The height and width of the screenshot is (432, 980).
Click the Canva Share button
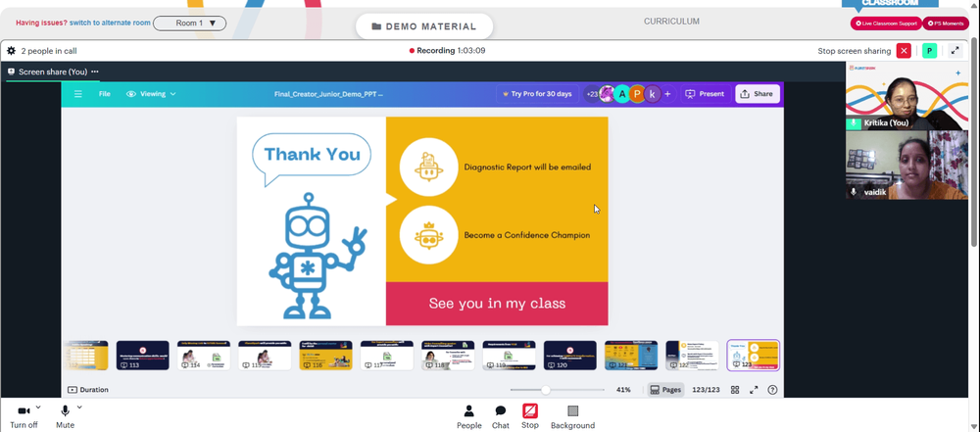pyautogui.click(x=757, y=94)
